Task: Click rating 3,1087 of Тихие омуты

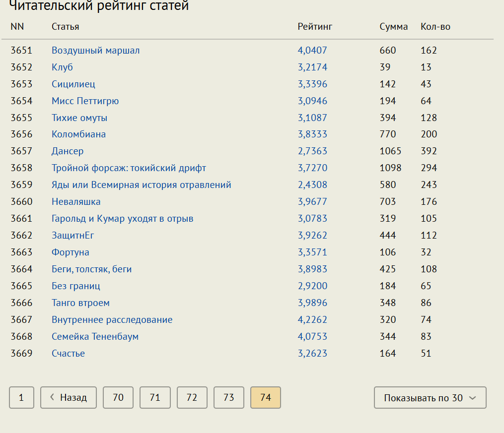Action: coord(312,118)
